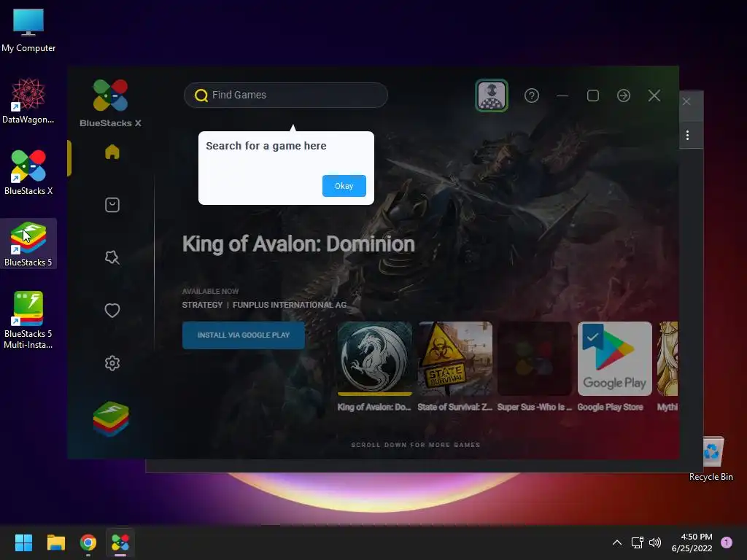Select the Super Sus game thumbnail
Screen dimensions: 747x560
(535, 359)
